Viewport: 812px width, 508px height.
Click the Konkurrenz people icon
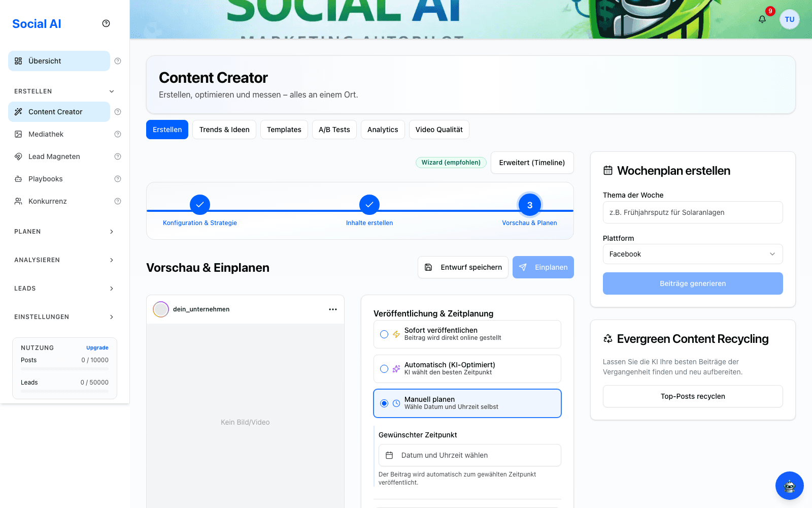pyautogui.click(x=18, y=201)
